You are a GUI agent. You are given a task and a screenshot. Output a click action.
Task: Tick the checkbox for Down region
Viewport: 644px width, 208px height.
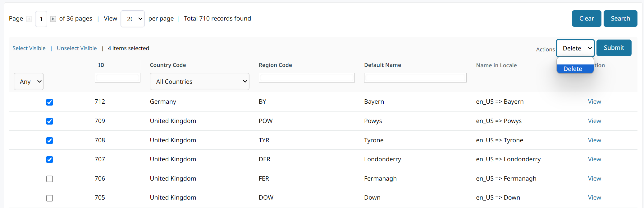pyautogui.click(x=49, y=198)
